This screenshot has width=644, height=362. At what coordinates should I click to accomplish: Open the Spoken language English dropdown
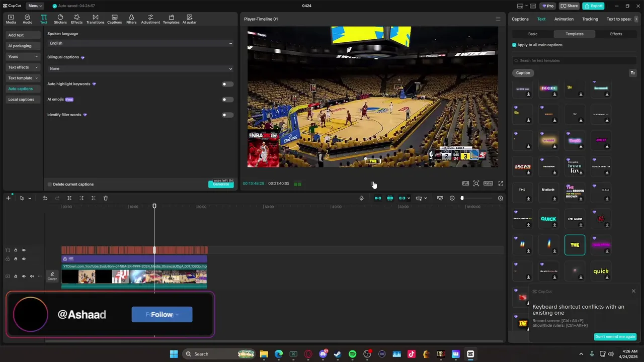point(140,43)
